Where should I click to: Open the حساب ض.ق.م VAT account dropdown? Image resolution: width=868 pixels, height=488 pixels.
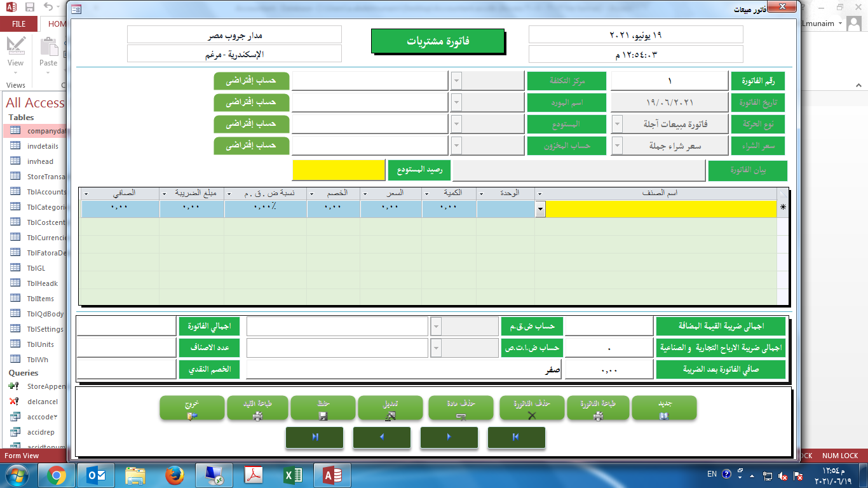436,326
